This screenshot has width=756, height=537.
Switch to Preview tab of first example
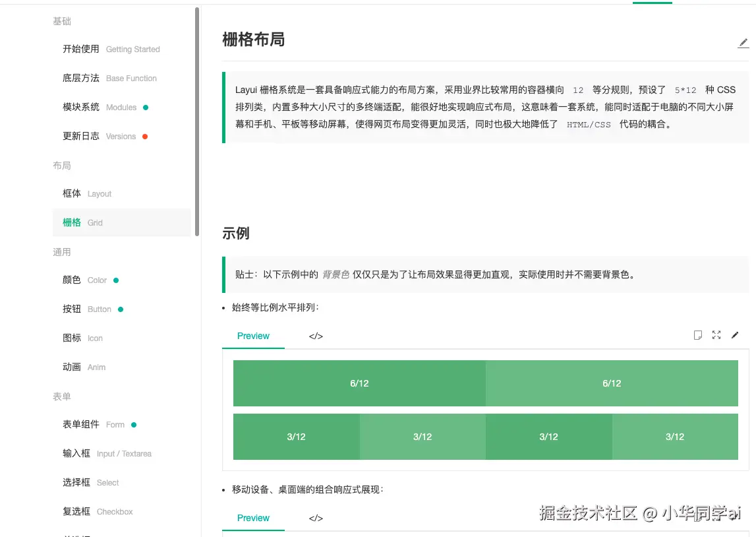[253, 336]
